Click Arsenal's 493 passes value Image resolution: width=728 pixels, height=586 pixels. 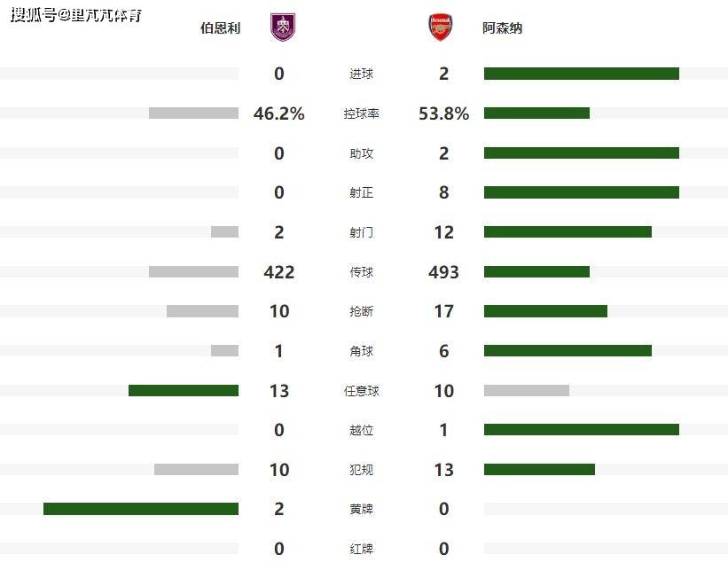coord(443,272)
